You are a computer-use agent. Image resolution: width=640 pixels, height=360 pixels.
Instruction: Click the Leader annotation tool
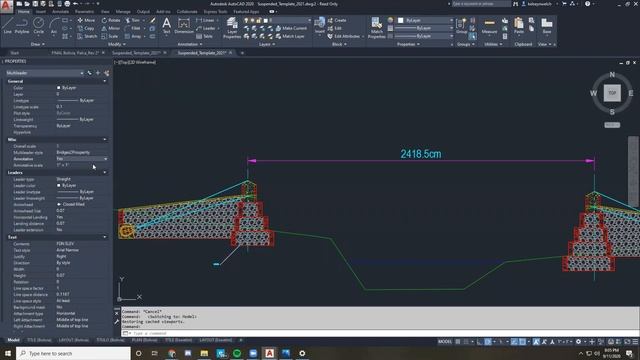206,28
